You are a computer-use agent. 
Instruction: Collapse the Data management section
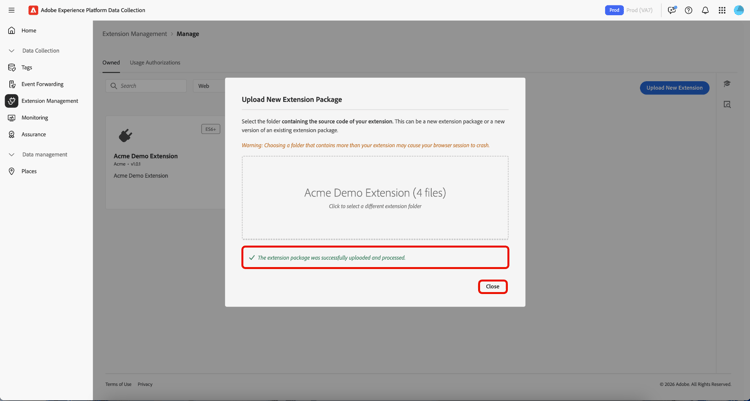11,155
